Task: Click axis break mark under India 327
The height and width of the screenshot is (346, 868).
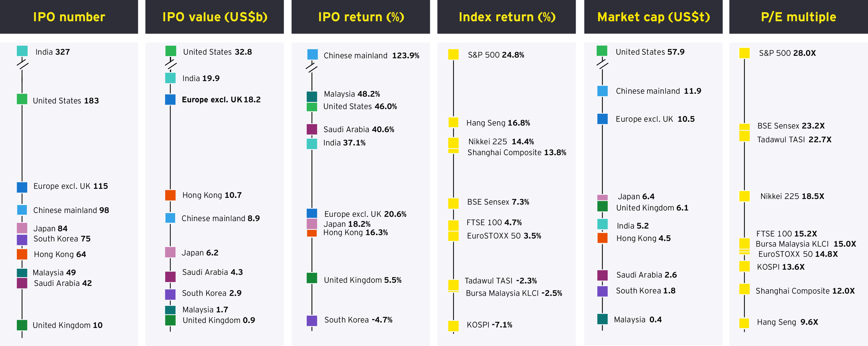Action: (x=22, y=64)
